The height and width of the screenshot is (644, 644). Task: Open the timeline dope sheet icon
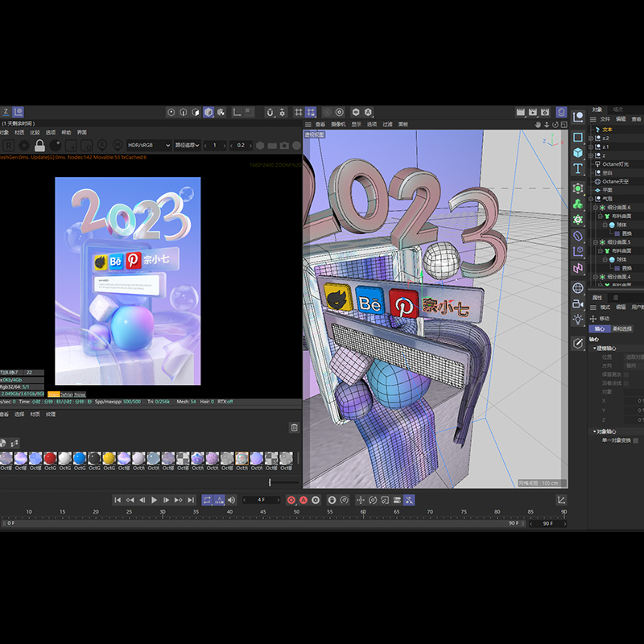tap(561, 500)
